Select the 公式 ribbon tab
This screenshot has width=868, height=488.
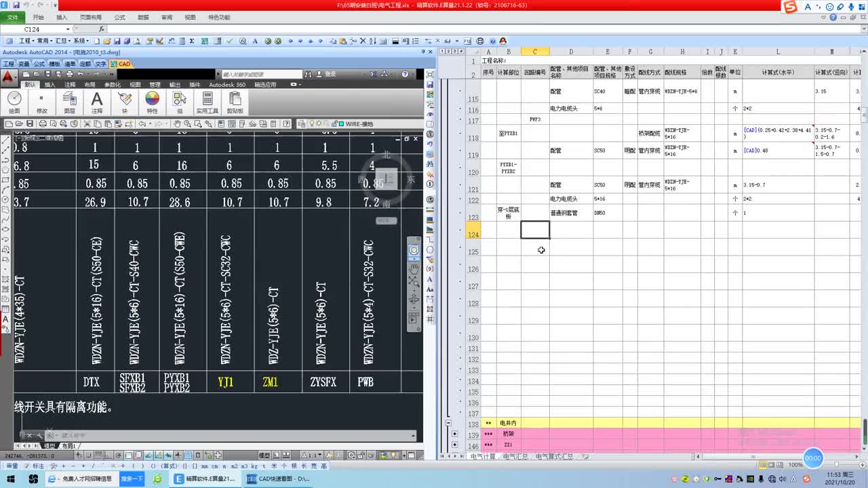click(119, 18)
